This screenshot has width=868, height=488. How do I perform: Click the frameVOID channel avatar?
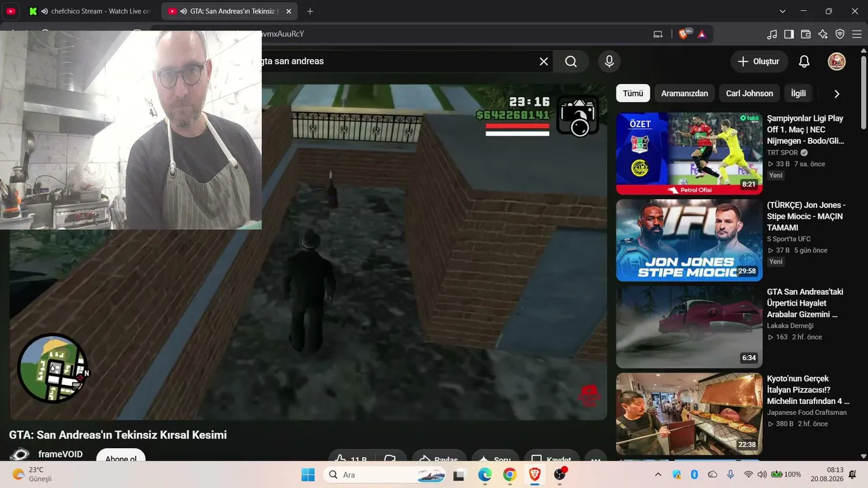pos(20,455)
